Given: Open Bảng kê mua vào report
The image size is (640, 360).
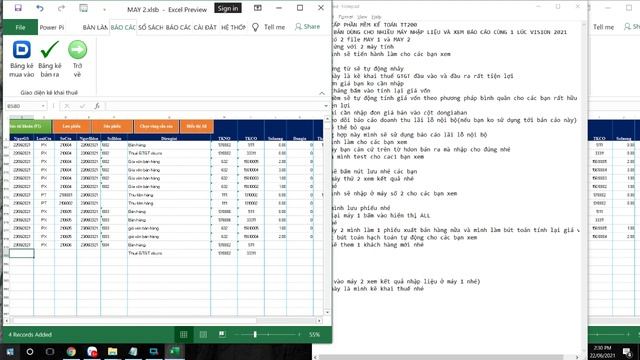Looking at the screenshot, I should point(22,59).
